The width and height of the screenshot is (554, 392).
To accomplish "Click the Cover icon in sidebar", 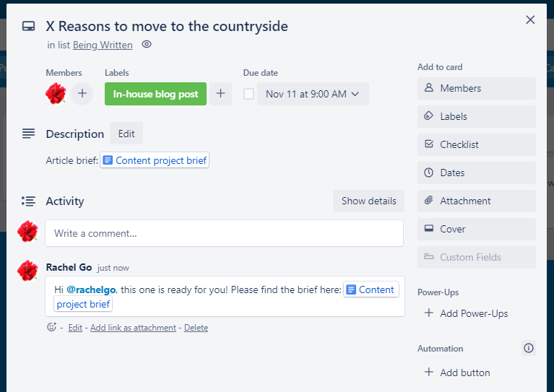I will pyautogui.click(x=429, y=228).
